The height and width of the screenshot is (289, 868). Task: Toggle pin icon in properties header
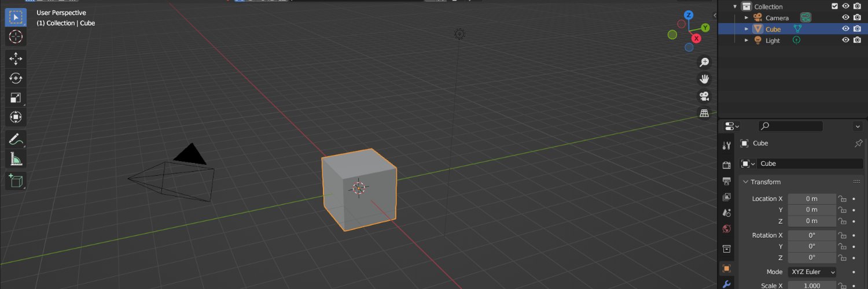click(x=858, y=143)
